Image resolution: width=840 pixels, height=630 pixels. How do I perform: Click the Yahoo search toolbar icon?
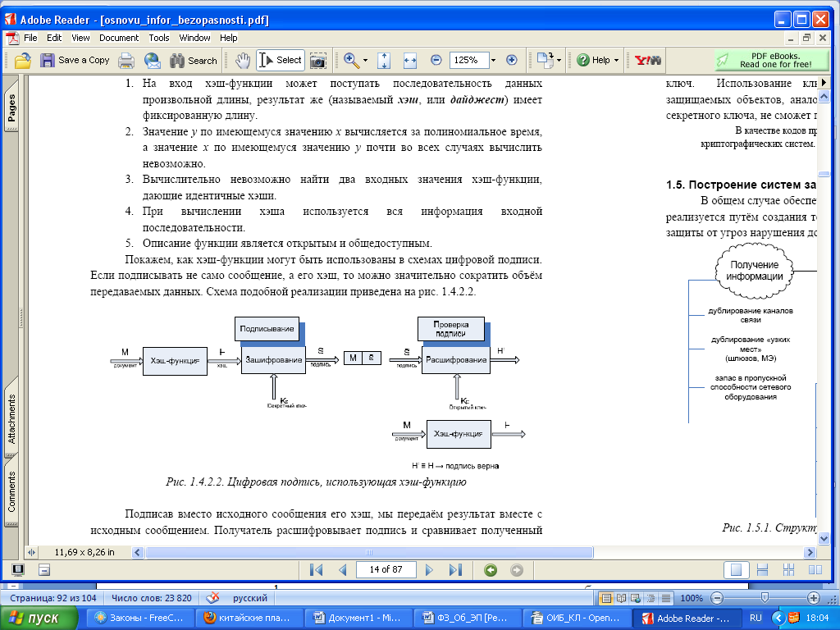(x=648, y=60)
